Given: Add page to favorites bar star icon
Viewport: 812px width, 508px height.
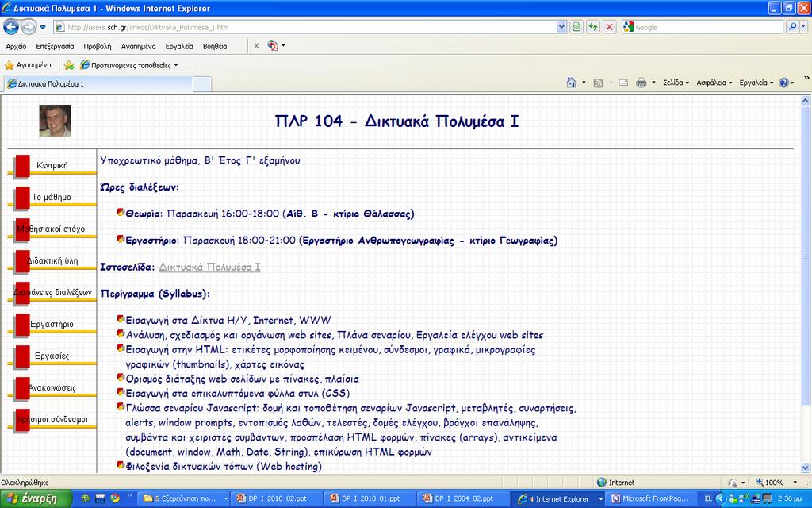Looking at the screenshot, I should [x=69, y=65].
